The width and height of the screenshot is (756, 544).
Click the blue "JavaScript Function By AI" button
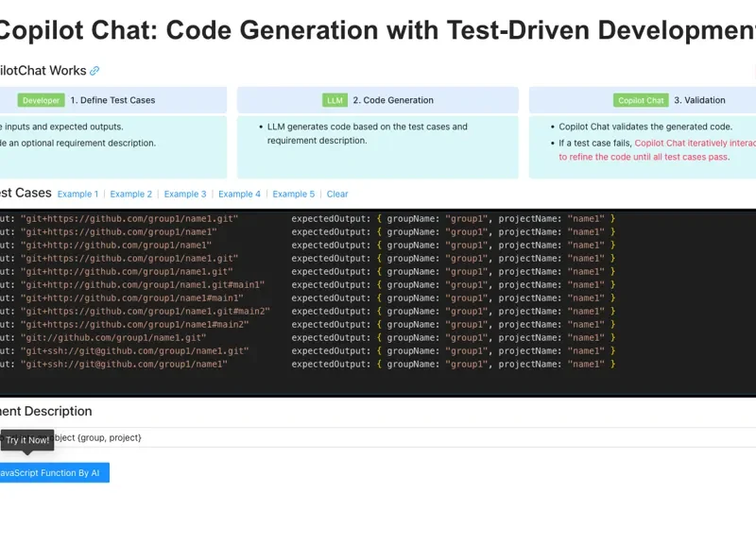click(x=55, y=472)
